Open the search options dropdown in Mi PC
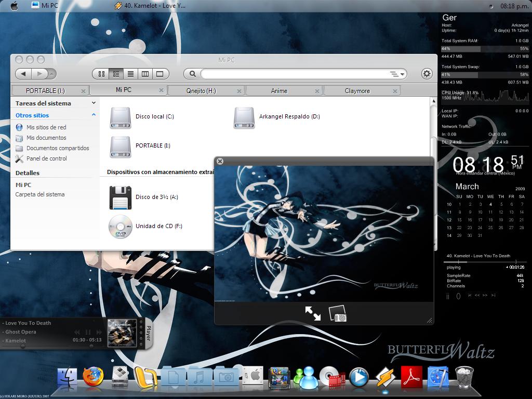Screen dimensions: 532x399 (397, 74)
